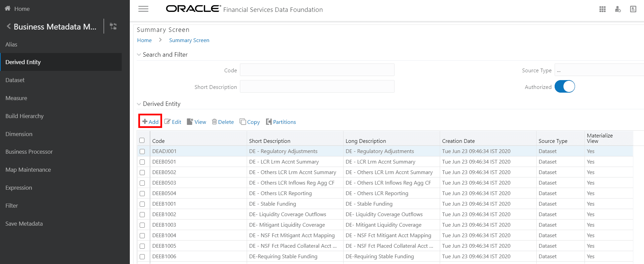
Task: Click the Delete trash icon
Action: coord(214,121)
